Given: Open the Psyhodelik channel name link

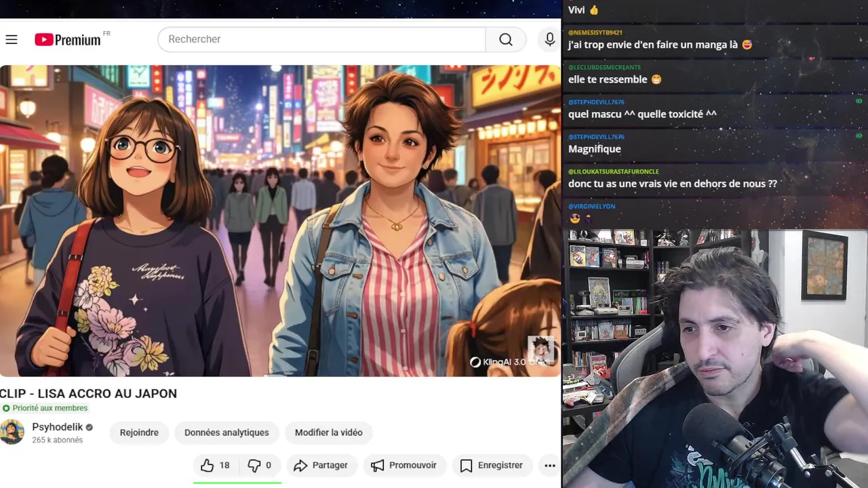Looking at the screenshot, I should [57, 427].
